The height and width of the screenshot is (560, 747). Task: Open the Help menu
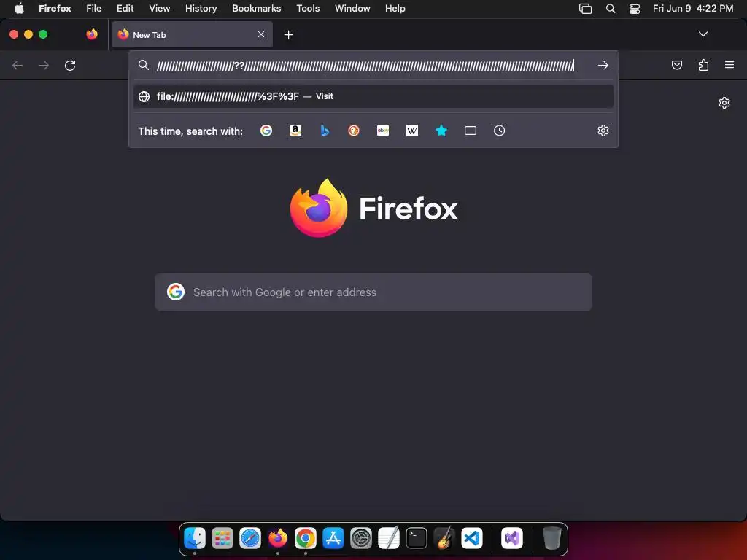(395, 8)
